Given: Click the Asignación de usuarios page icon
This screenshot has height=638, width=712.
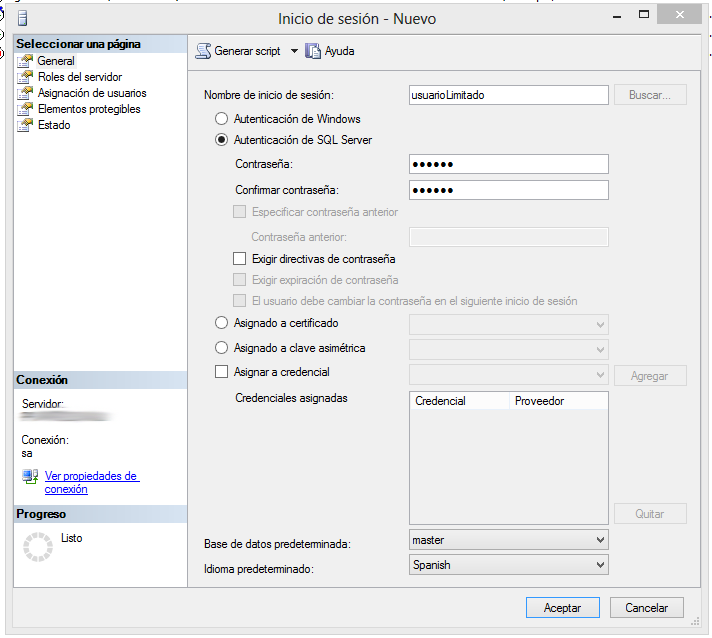Looking at the screenshot, I should click(x=26, y=93).
